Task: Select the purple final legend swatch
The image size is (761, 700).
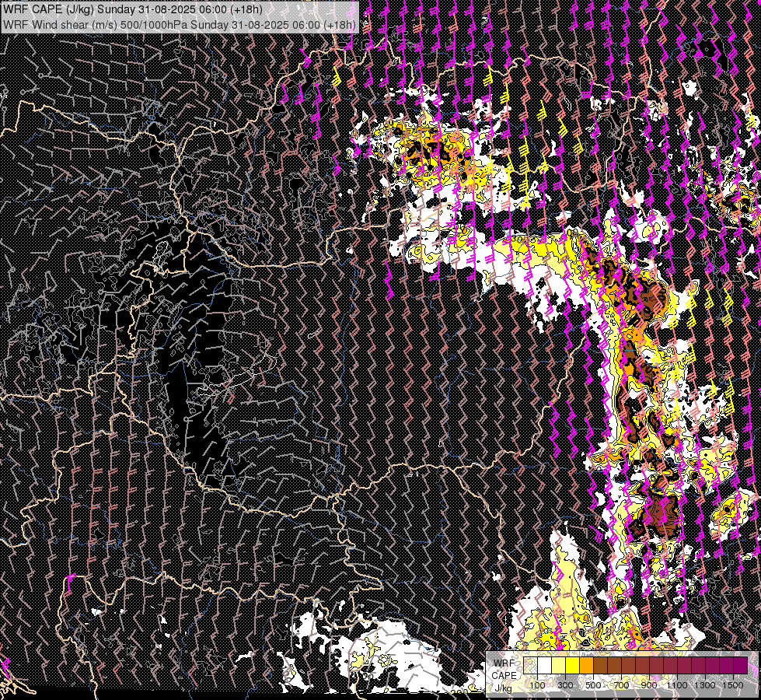Action: coord(741,665)
